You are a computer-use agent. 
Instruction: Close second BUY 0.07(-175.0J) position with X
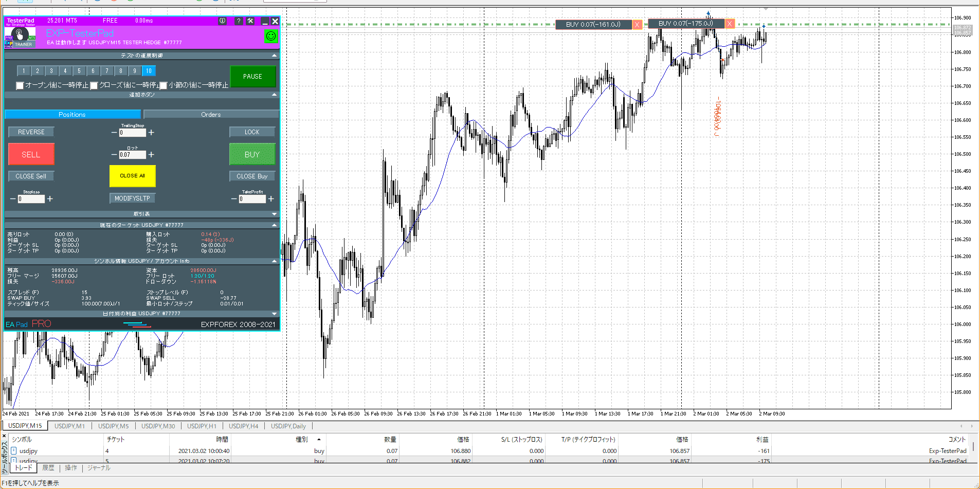pyautogui.click(x=729, y=24)
